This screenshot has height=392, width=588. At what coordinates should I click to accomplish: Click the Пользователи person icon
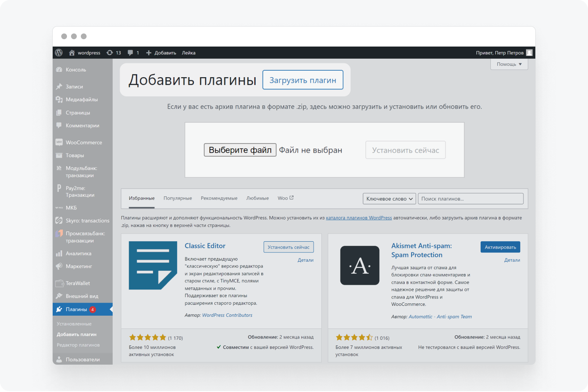59,359
